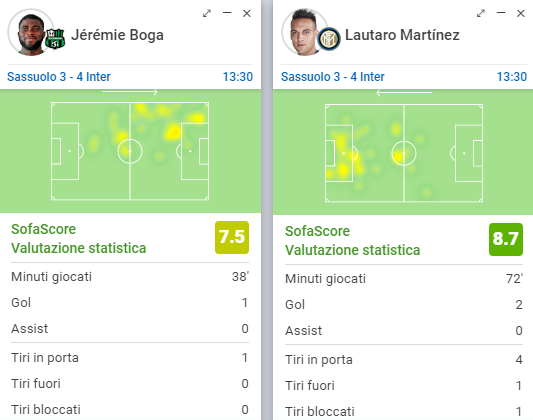Viewport: 533px width, 420px height.
Task: Click Martínez's heatmap pitch
Action: (x=404, y=153)
